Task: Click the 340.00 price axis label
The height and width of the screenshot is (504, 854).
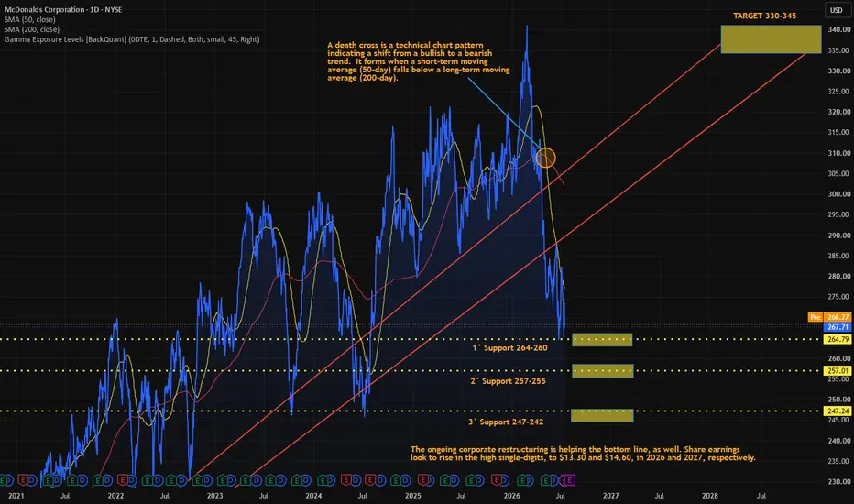Action: pyautogui.click(x=839, y=29)
